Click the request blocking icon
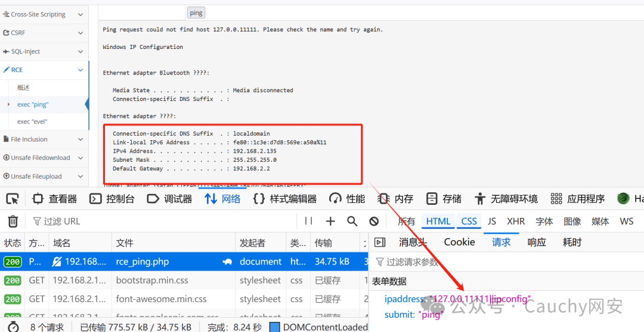Viewport: 644px width, 332px height. 374,222
